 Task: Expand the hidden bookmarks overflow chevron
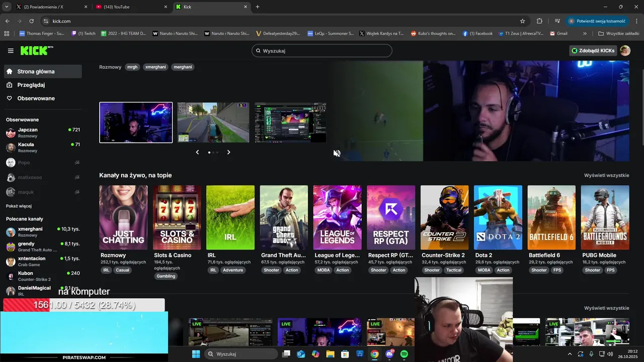pyautogui.click(x=585, y=34)
